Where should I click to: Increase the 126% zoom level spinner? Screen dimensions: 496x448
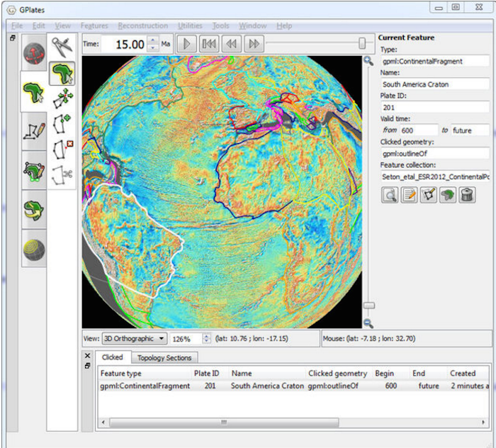point(207,336)
